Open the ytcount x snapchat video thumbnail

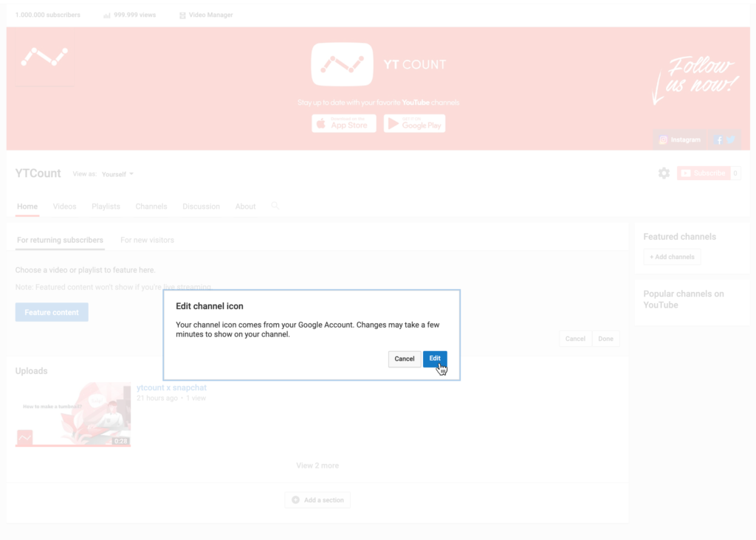click(x=73, y=415)
